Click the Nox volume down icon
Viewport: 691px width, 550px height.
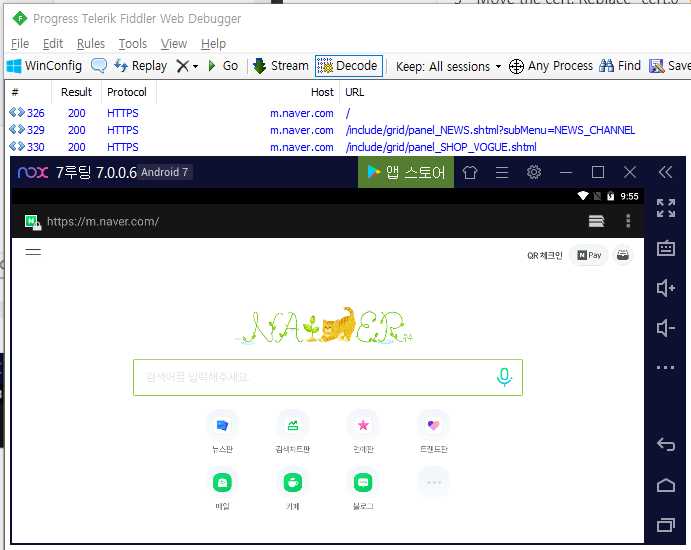tap(665, 328)
